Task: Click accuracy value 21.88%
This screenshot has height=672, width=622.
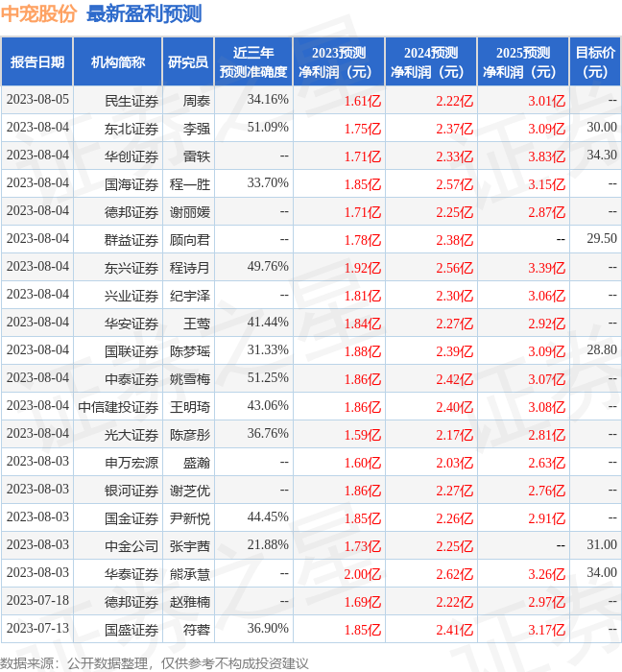Action: point(268,544)
